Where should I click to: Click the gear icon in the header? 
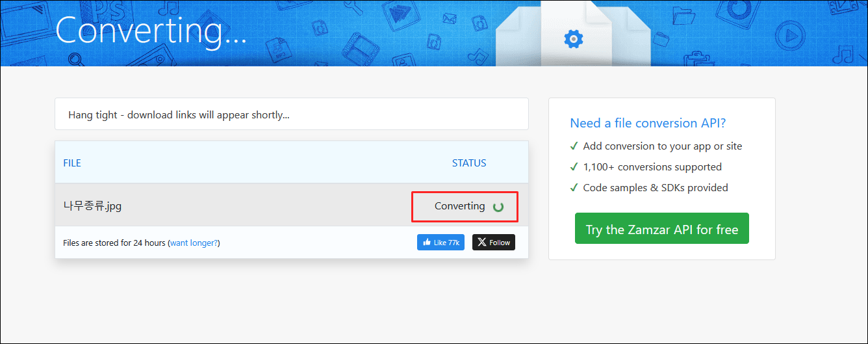574,39
